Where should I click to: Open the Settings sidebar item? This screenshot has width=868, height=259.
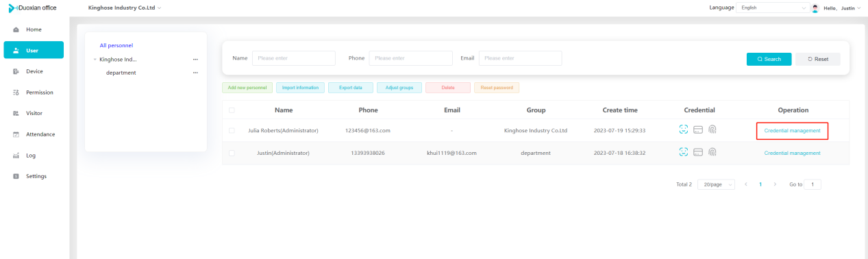pos(34,176)
